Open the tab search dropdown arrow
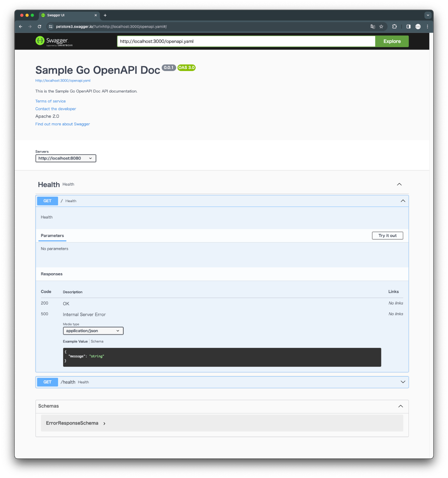 coord(428,15)
